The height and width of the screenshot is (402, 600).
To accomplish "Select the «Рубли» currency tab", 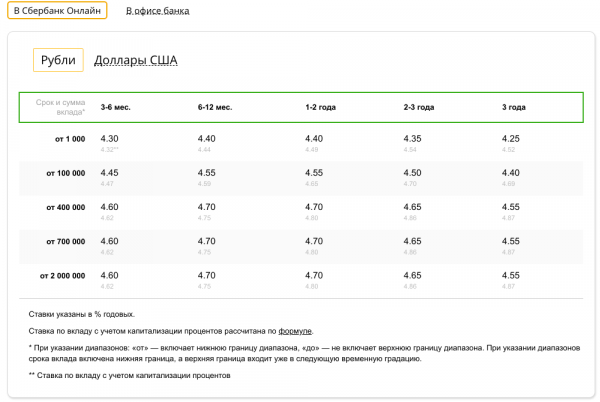I will (58, 60).
